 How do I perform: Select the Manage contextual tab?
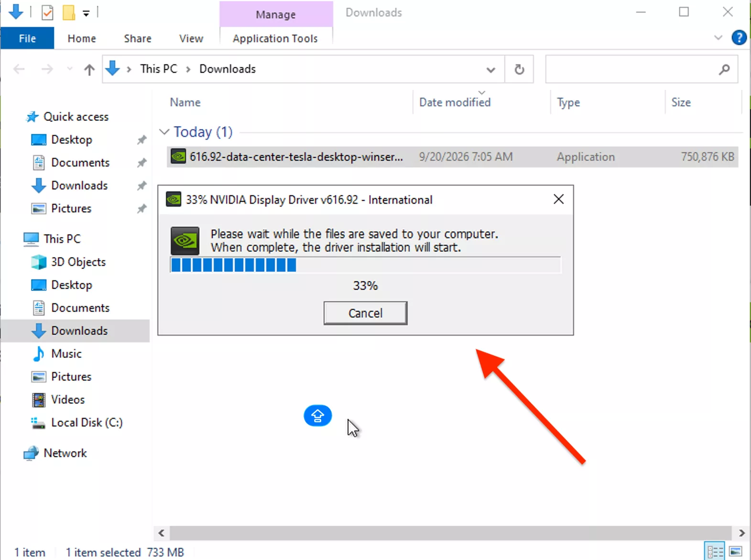[x=276, y=14]
